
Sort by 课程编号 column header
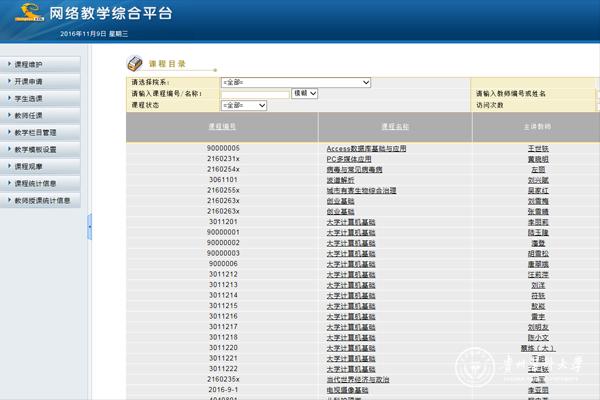click(222, 127)
